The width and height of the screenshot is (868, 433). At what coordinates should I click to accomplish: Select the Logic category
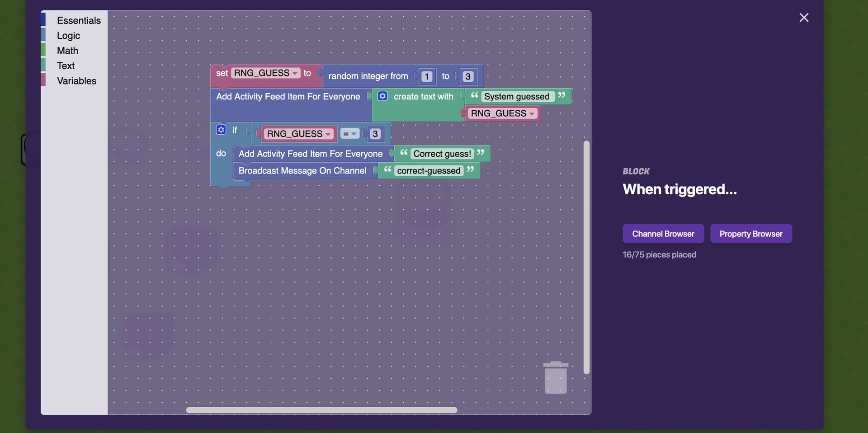[x=68, y=36]
